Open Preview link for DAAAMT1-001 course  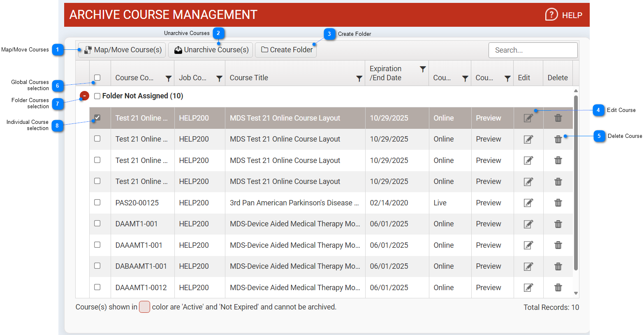pyautogui.click(x=488, y=245)
